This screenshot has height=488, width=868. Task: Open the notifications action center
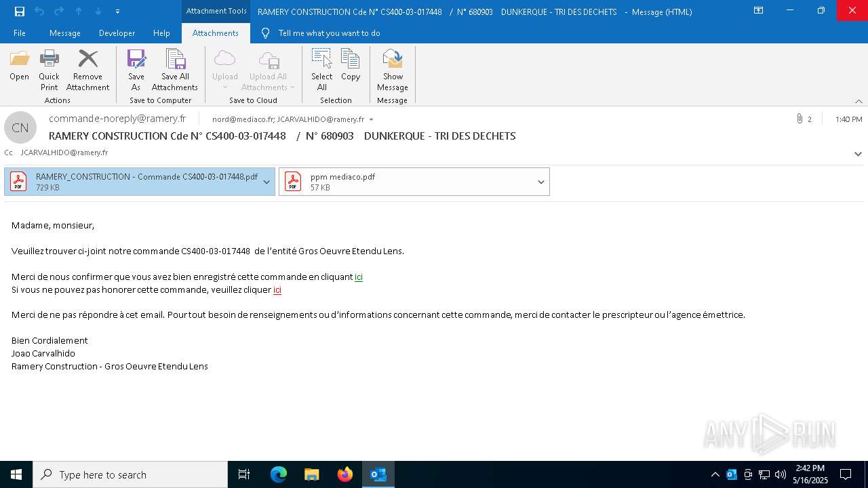[x=846, y=474]
